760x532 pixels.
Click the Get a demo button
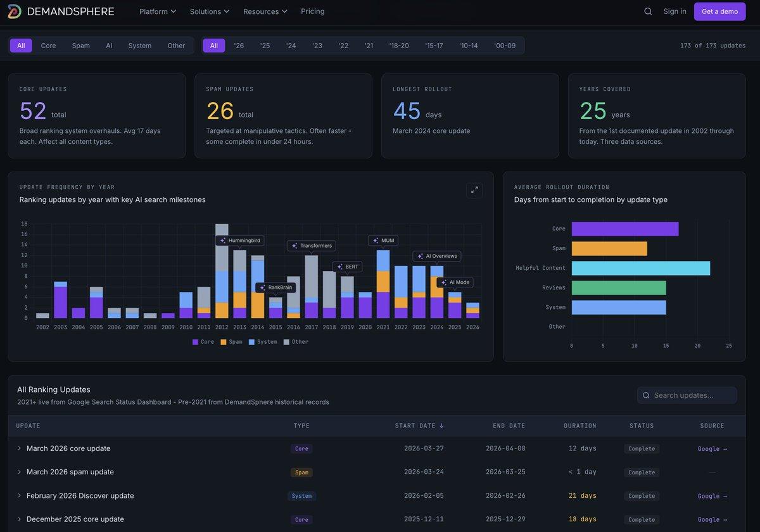[719, 11]
